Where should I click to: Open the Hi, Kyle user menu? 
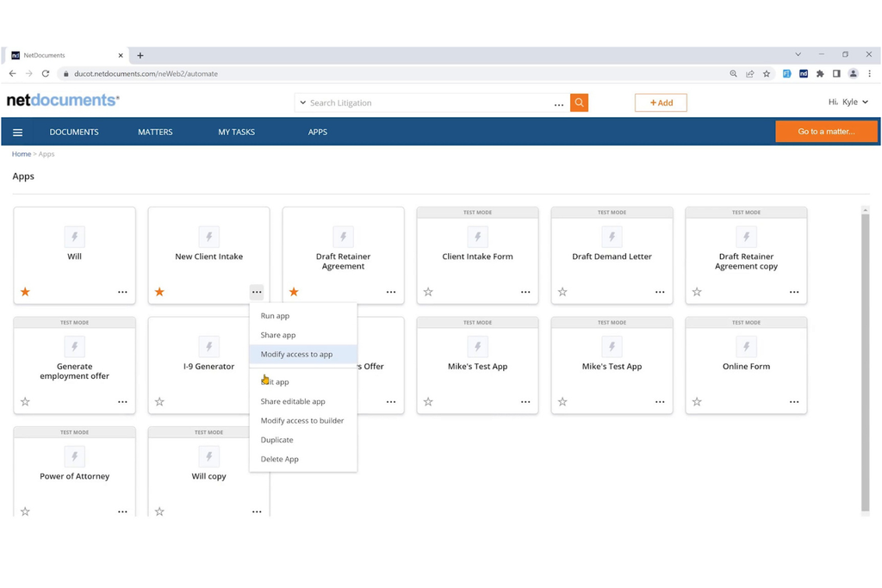point(848,102)
